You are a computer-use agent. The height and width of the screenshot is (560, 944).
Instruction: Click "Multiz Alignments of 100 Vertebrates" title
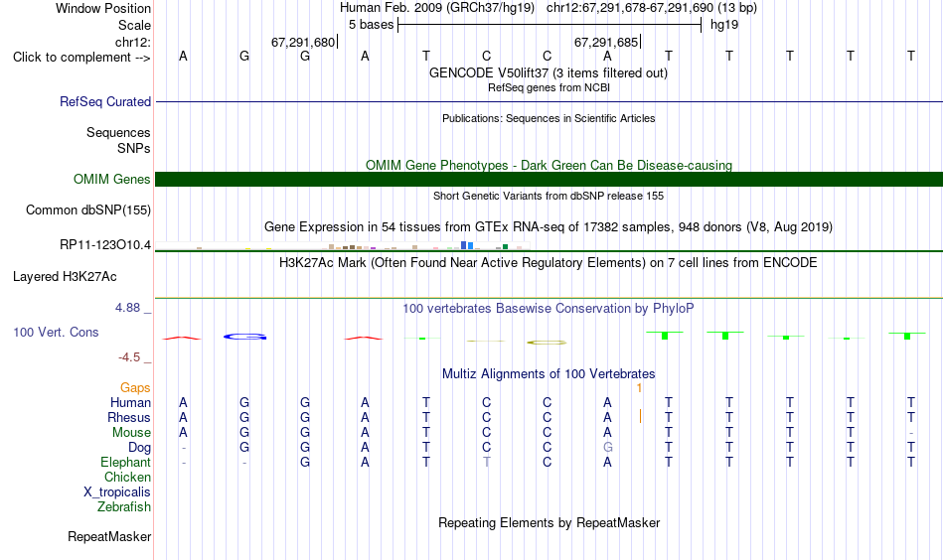pos(549,374)
